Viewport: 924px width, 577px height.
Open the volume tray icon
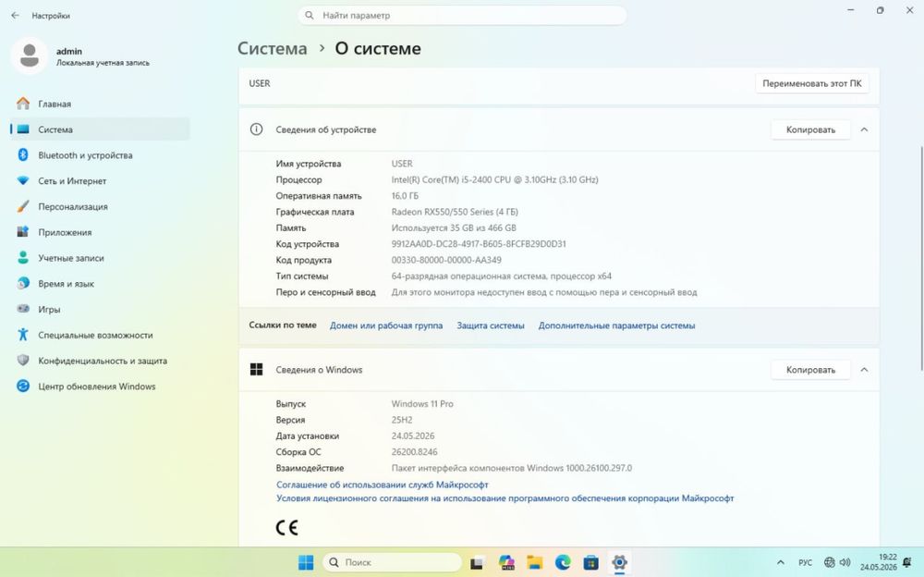pos(845,562)
